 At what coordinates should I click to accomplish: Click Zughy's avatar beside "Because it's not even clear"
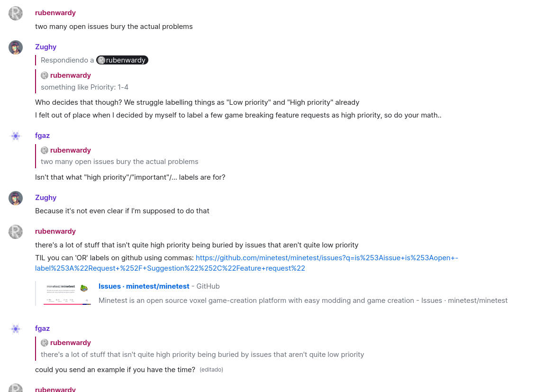coord(16,198)
